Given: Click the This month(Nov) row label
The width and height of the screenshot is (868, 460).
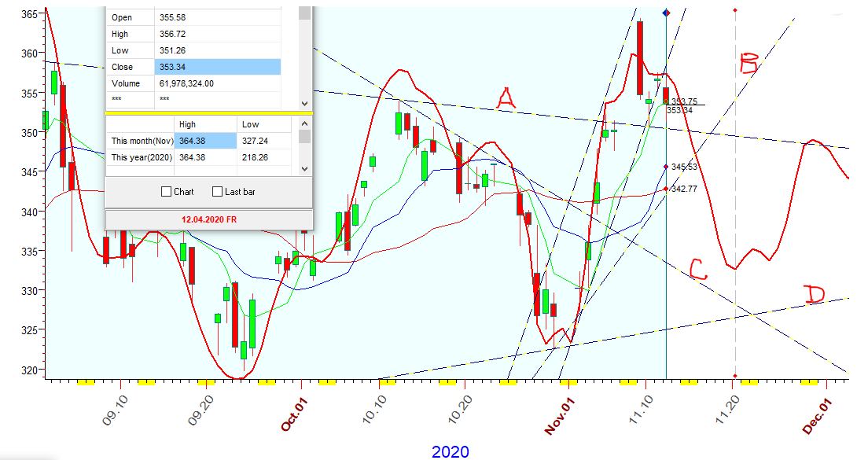Looking at the screenshot, I should coord(140,141).
